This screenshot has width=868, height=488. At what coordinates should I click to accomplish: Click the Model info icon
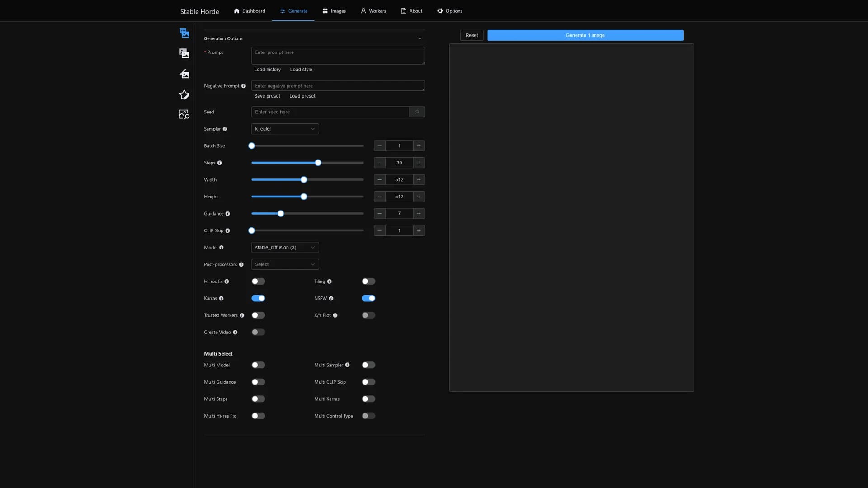pos(222,248)
